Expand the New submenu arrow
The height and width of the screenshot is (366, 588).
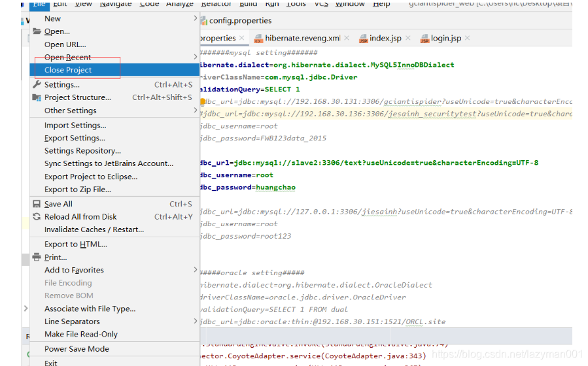196,18
